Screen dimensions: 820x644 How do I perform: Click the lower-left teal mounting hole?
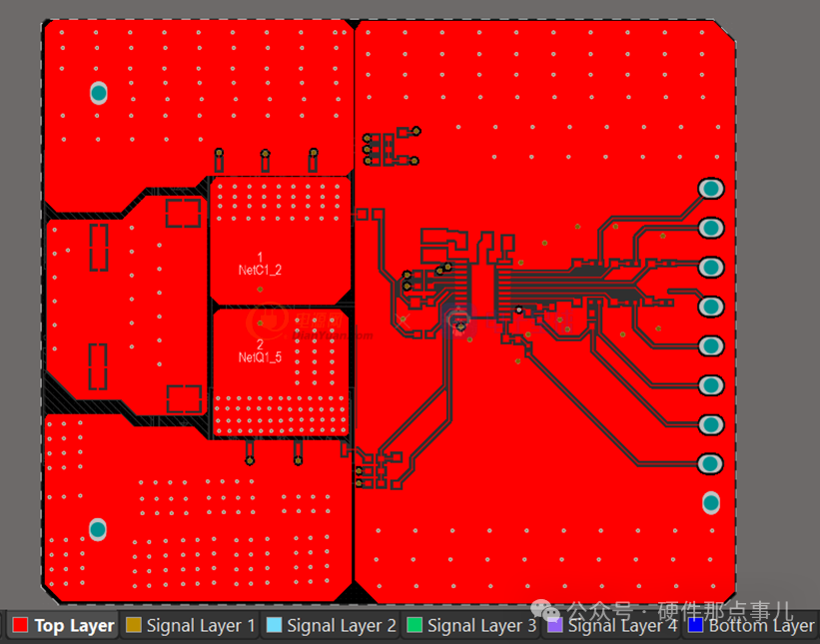tap(98, 529)
